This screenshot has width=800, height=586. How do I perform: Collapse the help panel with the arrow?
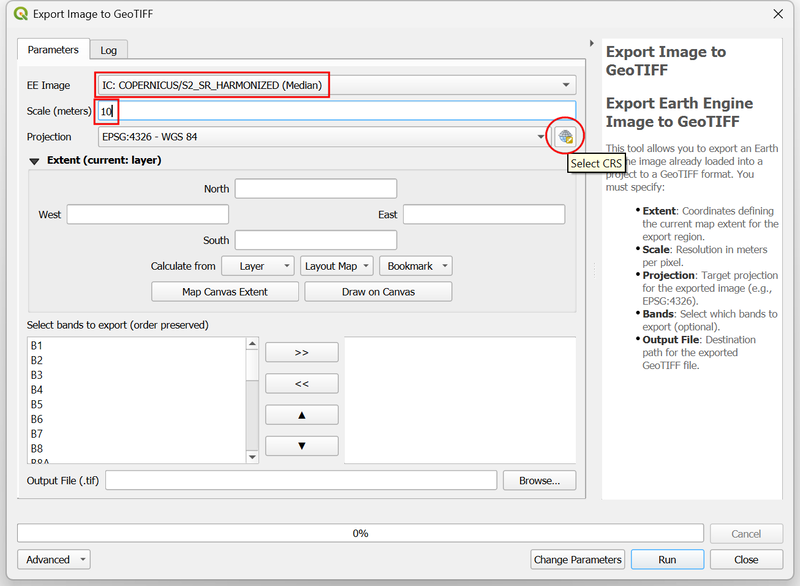pos(593,44)
